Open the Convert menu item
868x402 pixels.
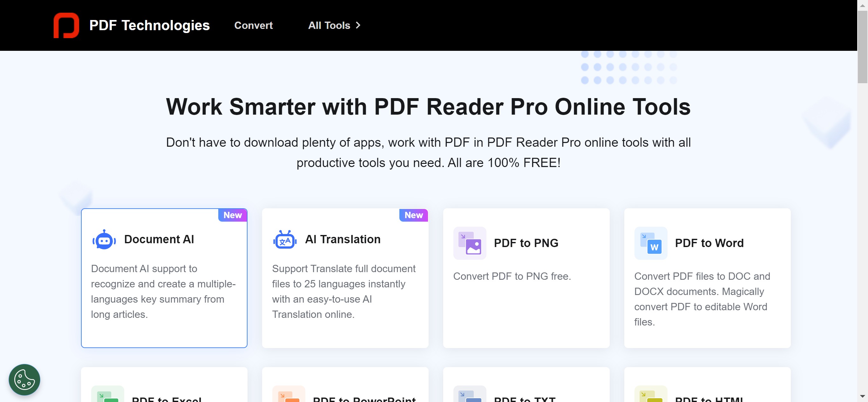pyautogui.click(x=254, y=25)
